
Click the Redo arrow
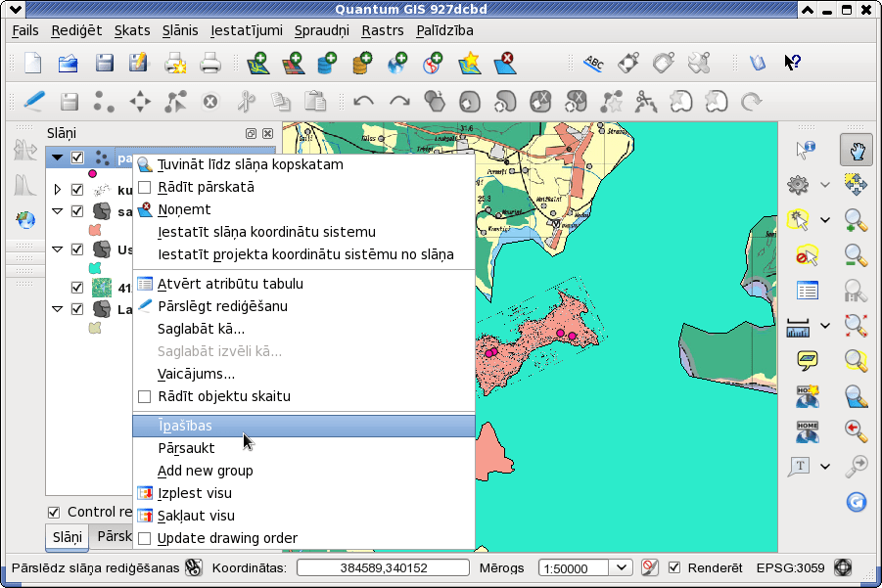tap(399, 102)
